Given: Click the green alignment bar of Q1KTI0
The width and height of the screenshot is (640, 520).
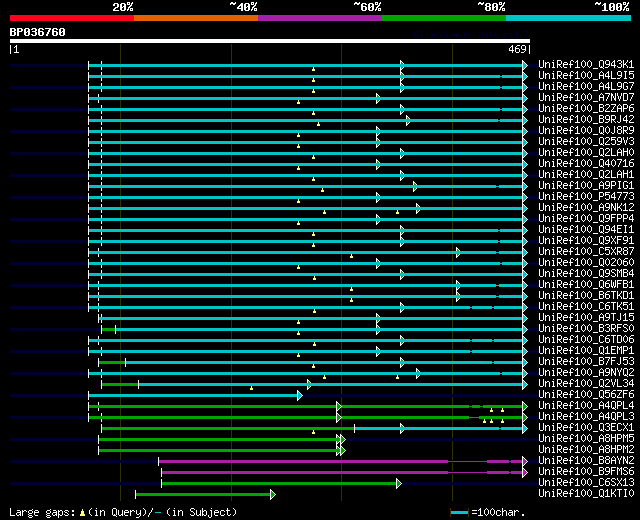Looking at the screenshot, I should click(x=203, y=495).
